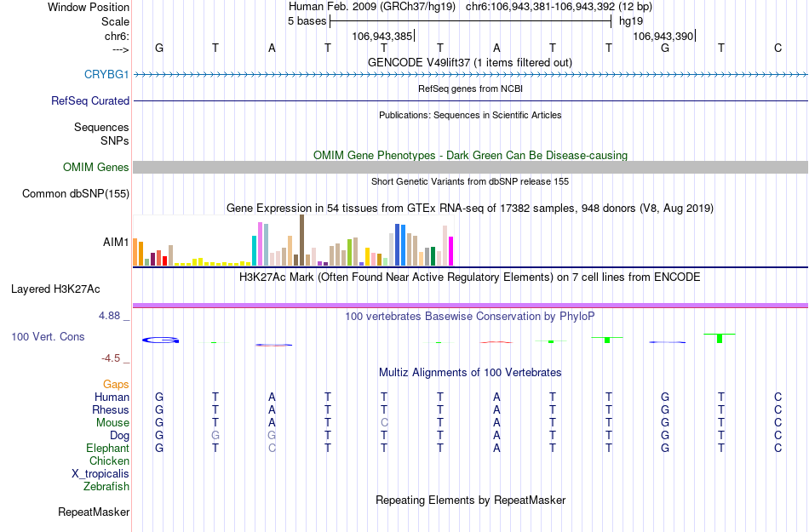Screen dimensions: 809x532
Task: Click the Publications: Sequences in Scientific Articles title
Action: [x=470, y=115]
